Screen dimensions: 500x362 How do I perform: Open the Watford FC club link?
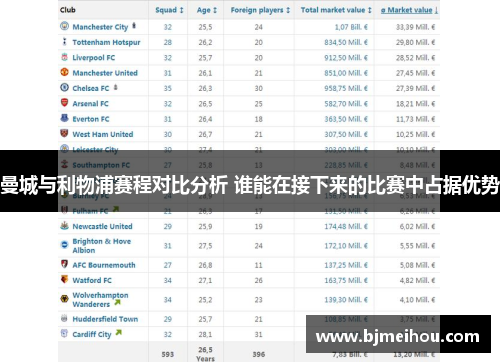coord(92,280)
